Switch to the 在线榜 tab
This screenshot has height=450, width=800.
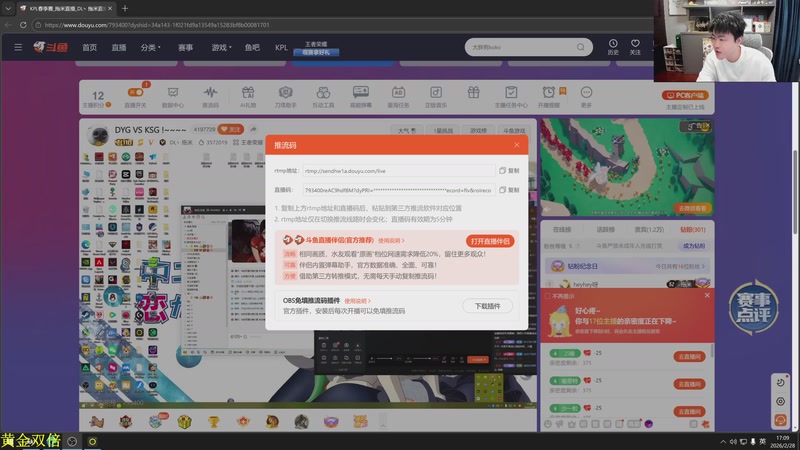pos(562,230)
